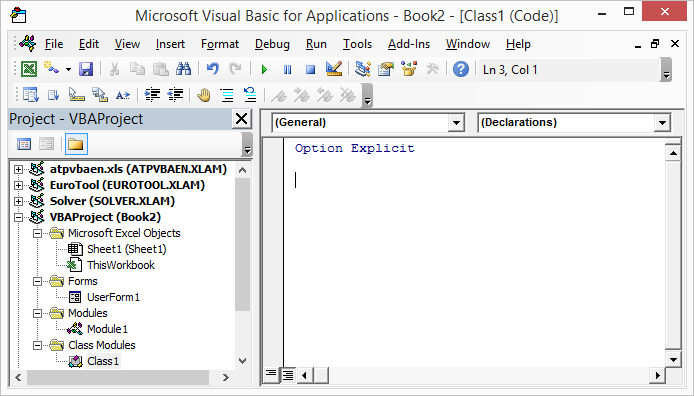Click the Outdent toolbar icon

(x=175, y=95)
